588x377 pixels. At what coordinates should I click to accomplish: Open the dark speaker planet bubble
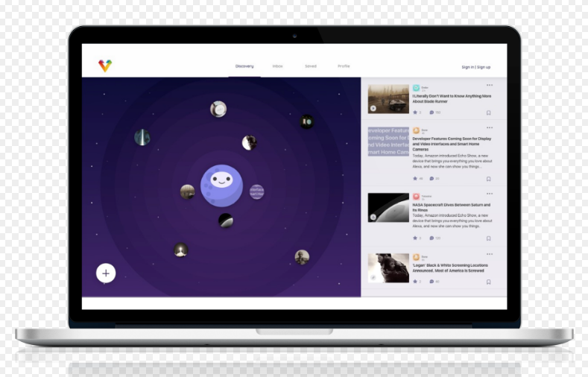click(307, 121)
